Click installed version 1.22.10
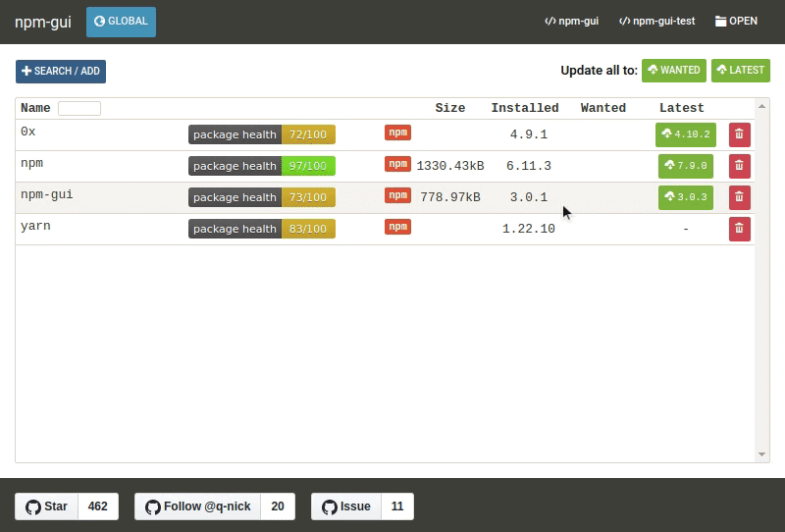The height and width of the screenshot is (532, 785). coord(529,229)
